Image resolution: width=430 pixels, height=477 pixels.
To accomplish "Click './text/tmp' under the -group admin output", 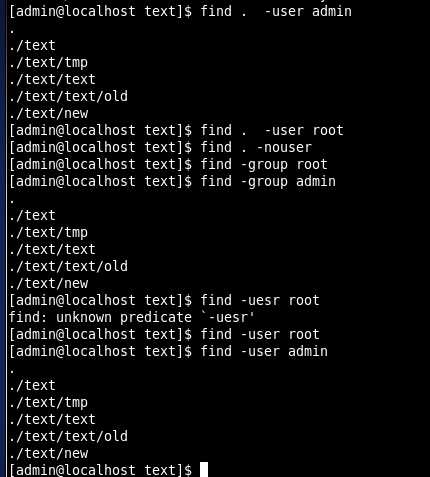I will (x=49, y=232).
